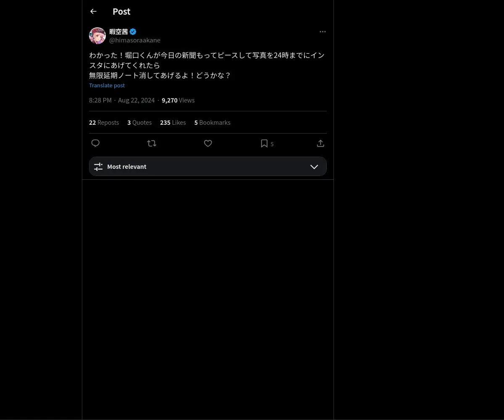View the 235 Likes list
The width and height of the screenshot is (504, 420).
click(173, 123)
